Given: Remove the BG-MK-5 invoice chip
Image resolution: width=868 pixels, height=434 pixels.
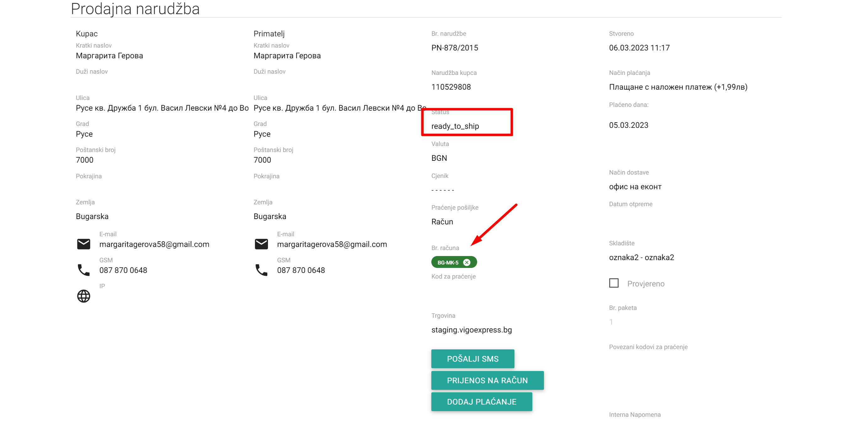Looking at the screenshot, I should 467,262.
